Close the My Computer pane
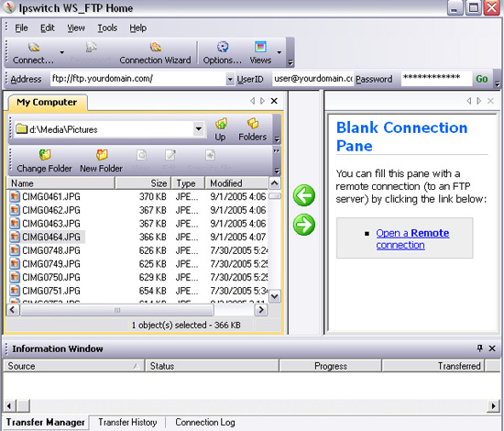 coord(274,101)
